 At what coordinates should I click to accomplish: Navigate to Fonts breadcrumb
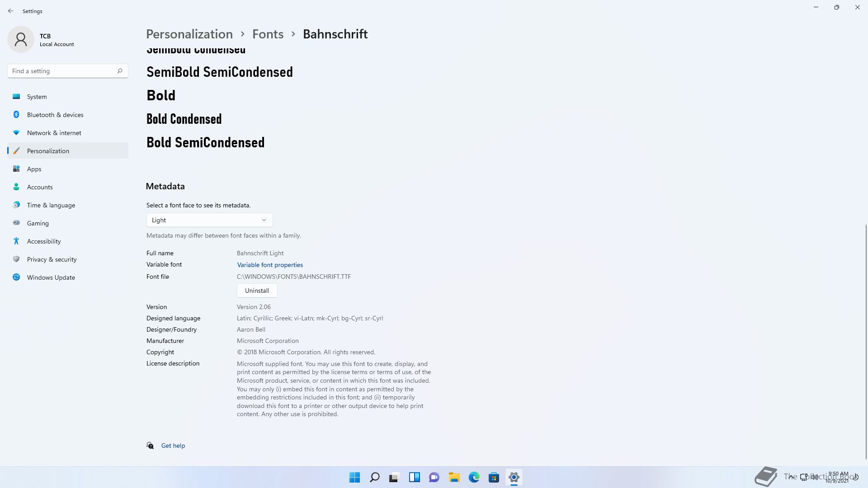268,34
